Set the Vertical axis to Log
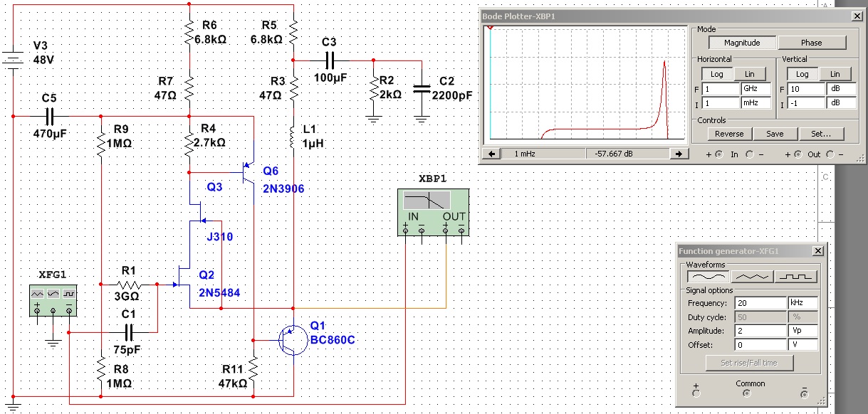This screenshot has height=414, width=868. click(802, 74)
